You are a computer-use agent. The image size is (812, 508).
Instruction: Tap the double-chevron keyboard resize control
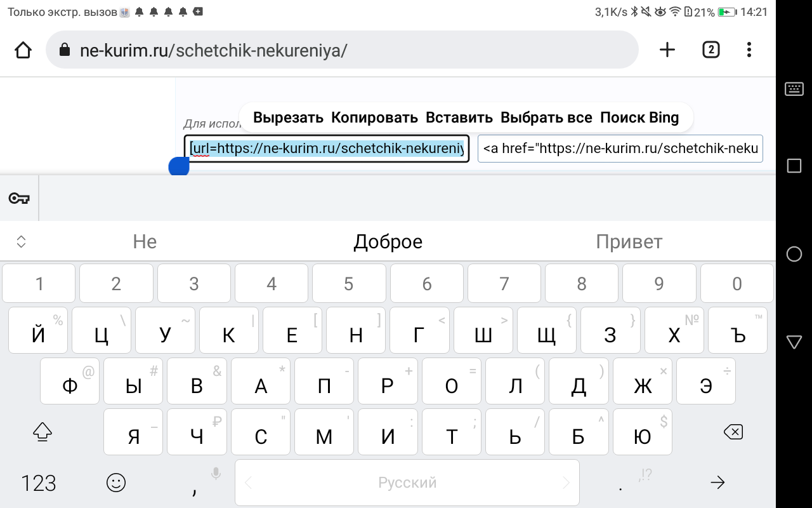pyautogui.click(x=20, y=241)
